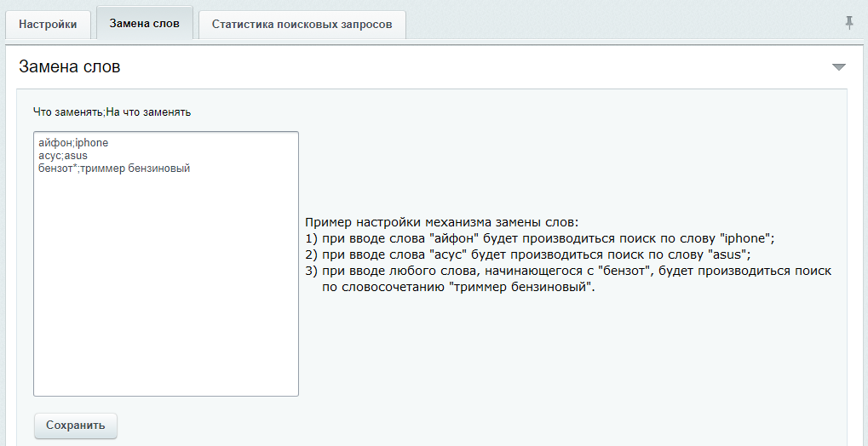This screenshot has width=868, height=446.
Task: Place cursor on "iphone" in the first rule line
Action: click(x=92, y=143)
